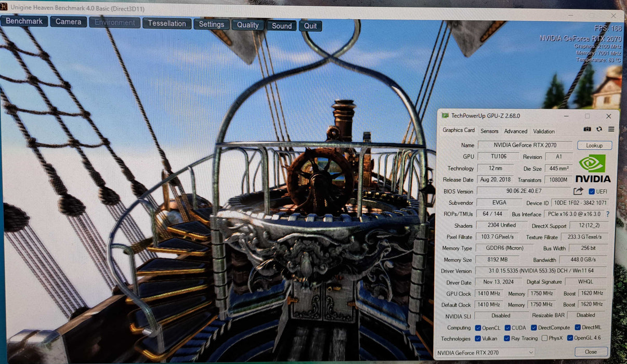Click the GPU-Z title bar app icon
Screen dimensions: 627x364
point(445,115)
